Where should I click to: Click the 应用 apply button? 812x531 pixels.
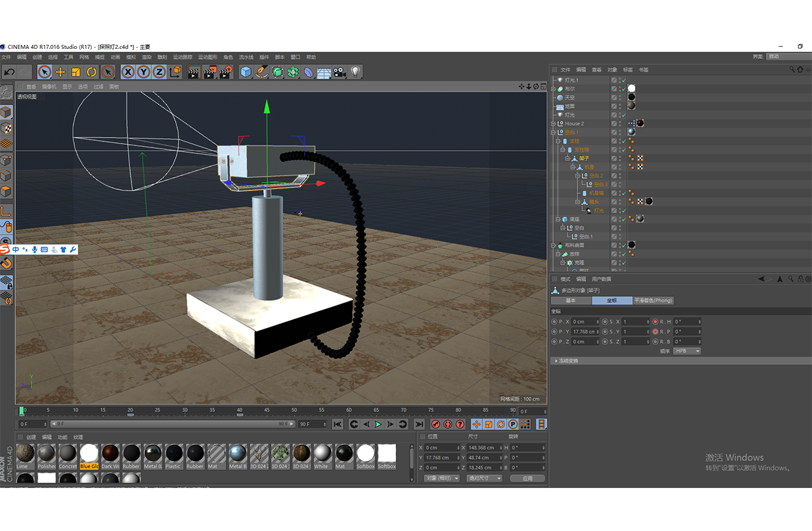pos(527,478)
